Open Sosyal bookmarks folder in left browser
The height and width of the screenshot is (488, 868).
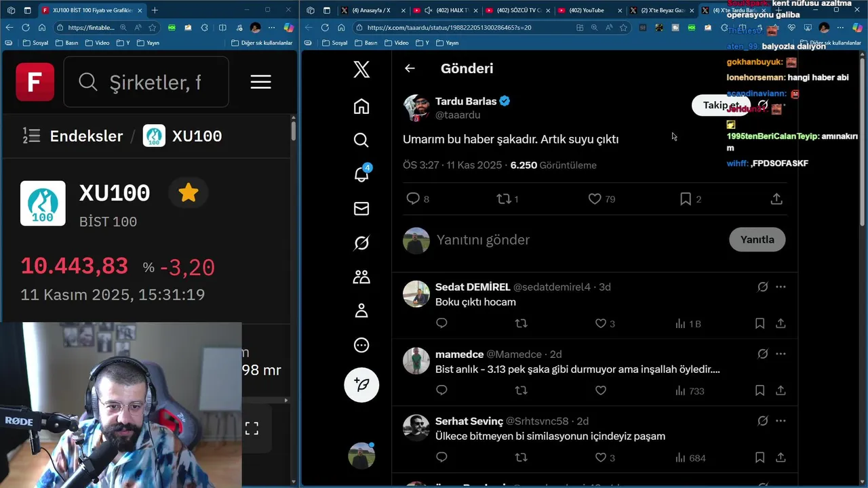point(35,43)
